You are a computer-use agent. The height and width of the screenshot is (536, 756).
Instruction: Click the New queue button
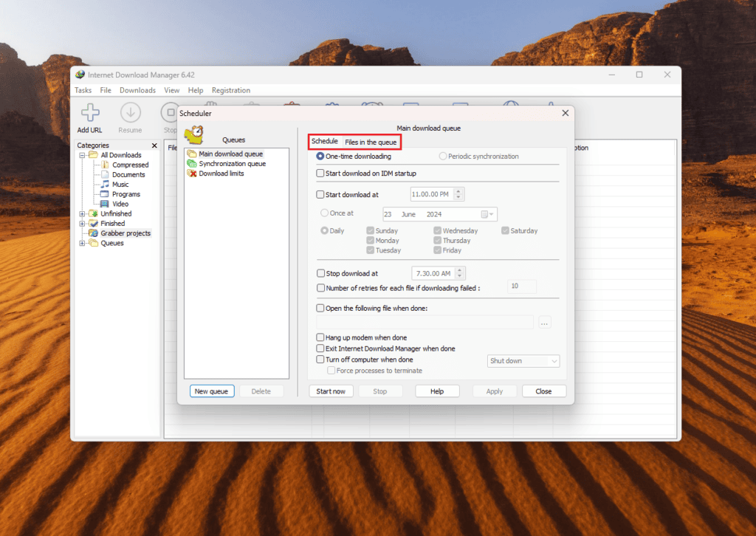tap(212, 391)
